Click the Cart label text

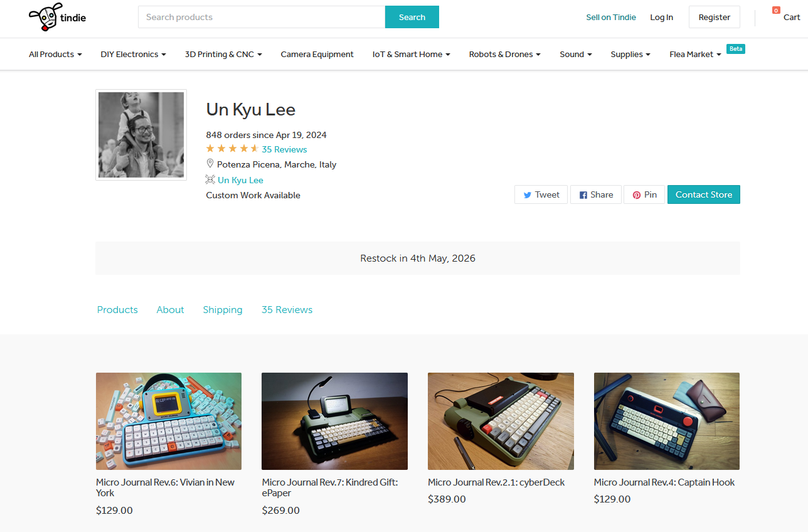(792, 18)
